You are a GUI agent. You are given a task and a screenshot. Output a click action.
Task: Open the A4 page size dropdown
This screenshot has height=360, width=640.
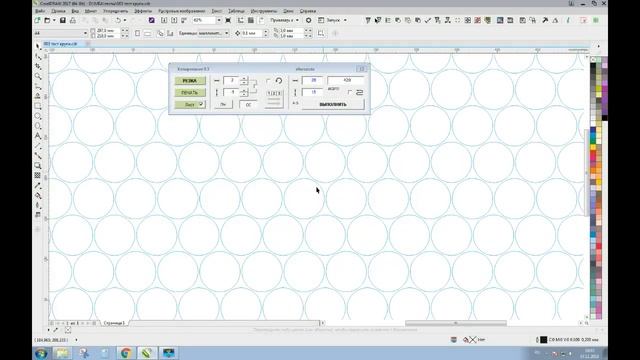(85, 33)
